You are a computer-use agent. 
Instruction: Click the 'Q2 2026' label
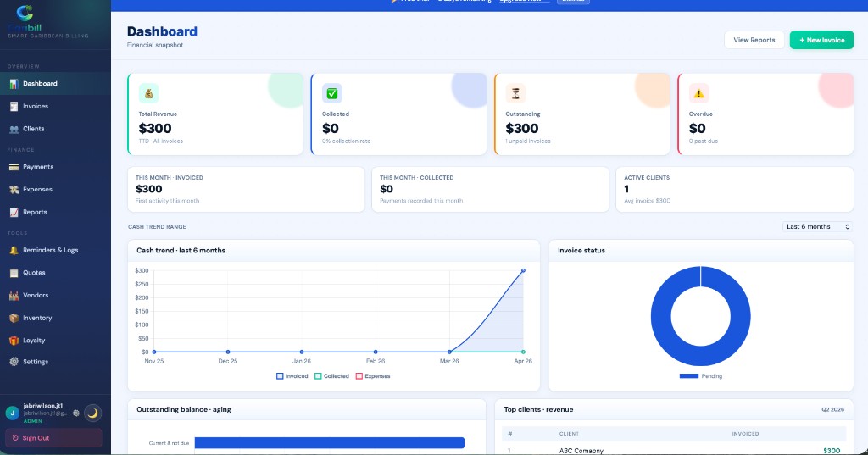[x=832, y=409]
